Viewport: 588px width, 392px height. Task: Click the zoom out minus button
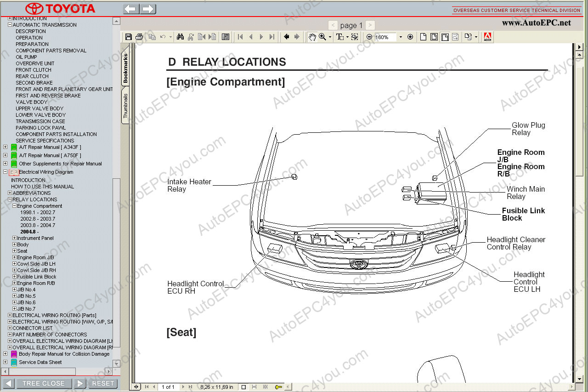tap(369, 37)
